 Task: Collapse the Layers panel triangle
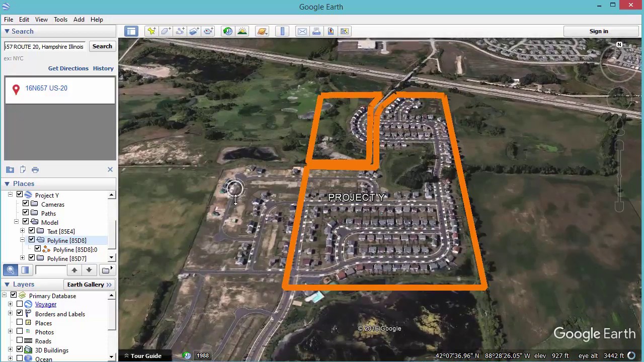7,284
